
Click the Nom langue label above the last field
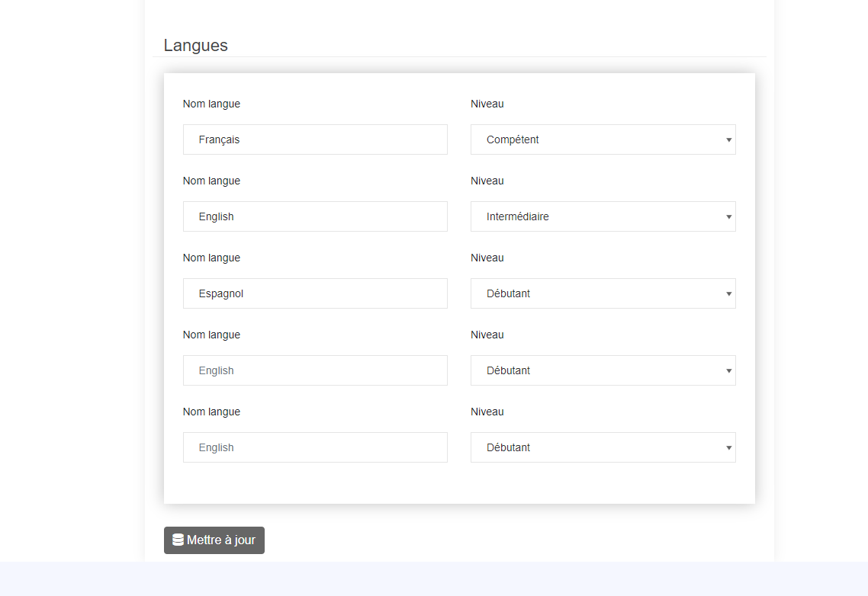click(211, 412)
